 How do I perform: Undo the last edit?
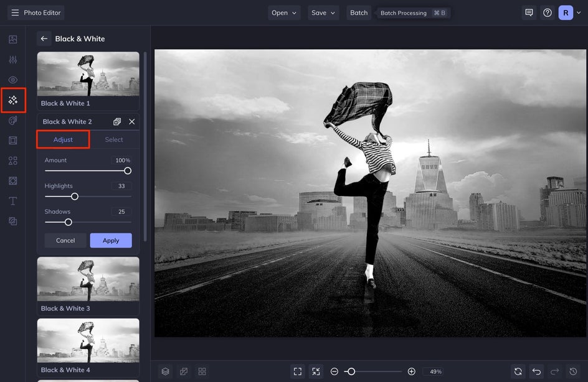536,371
